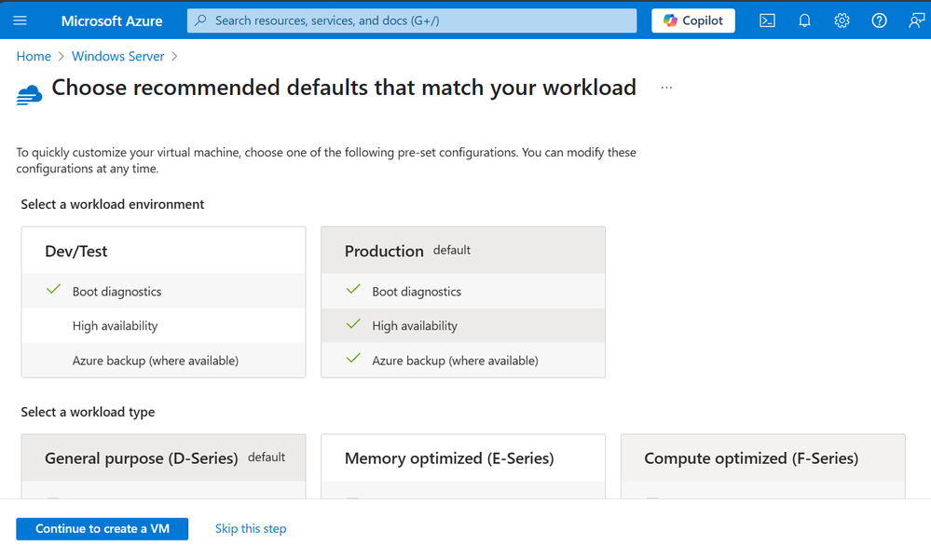Click the Skip this step link
Viewport: 931px width, 560px height.
click(251, 528)
